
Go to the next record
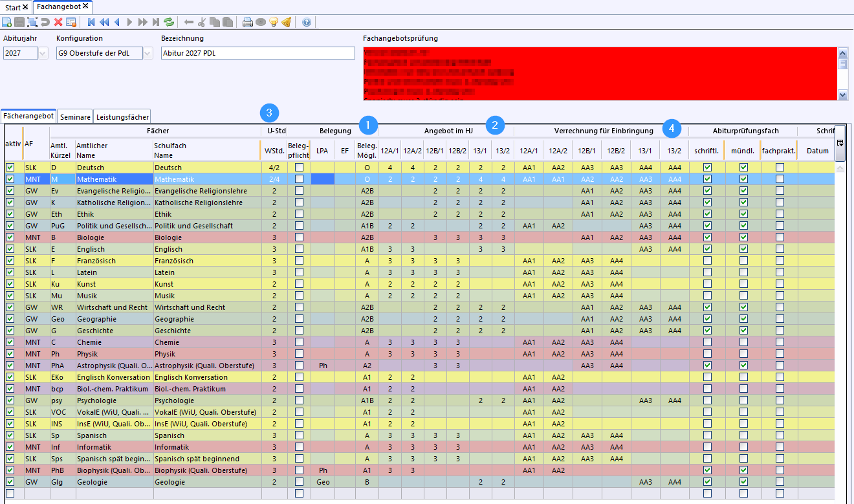click(x=129, y=22)
